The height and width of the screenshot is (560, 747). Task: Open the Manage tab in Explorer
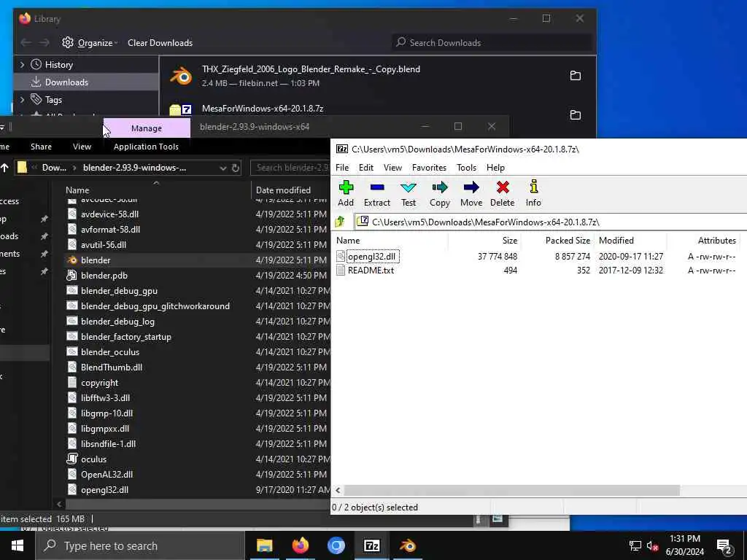(147, 128)
